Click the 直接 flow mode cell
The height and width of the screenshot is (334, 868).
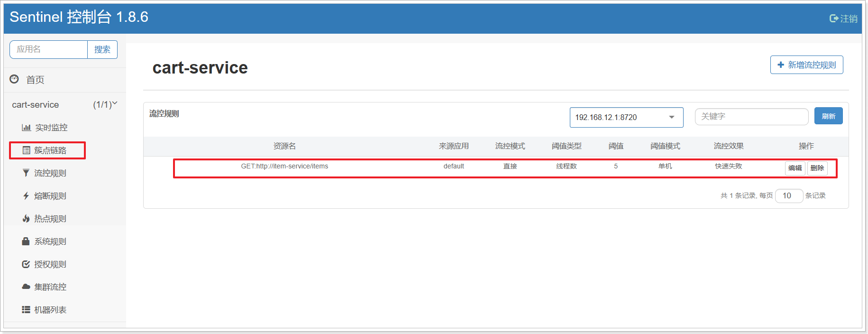[x=510, y=166]
